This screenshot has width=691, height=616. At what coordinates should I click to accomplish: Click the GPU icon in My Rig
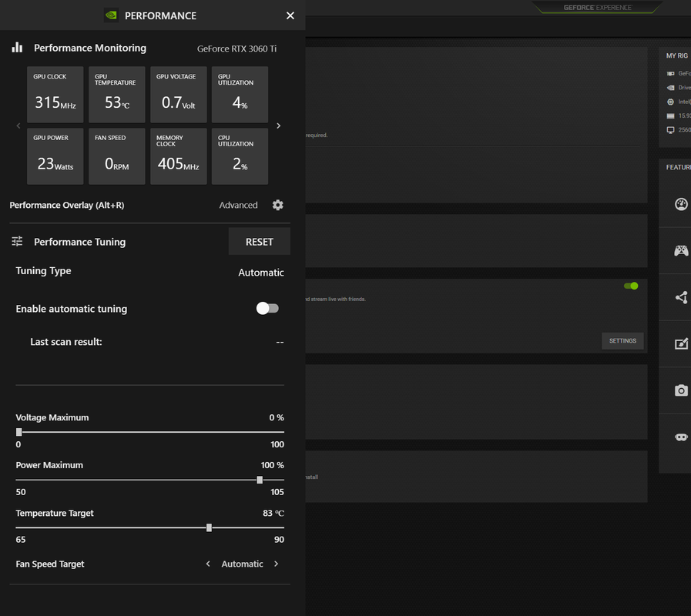pos(670,74)
